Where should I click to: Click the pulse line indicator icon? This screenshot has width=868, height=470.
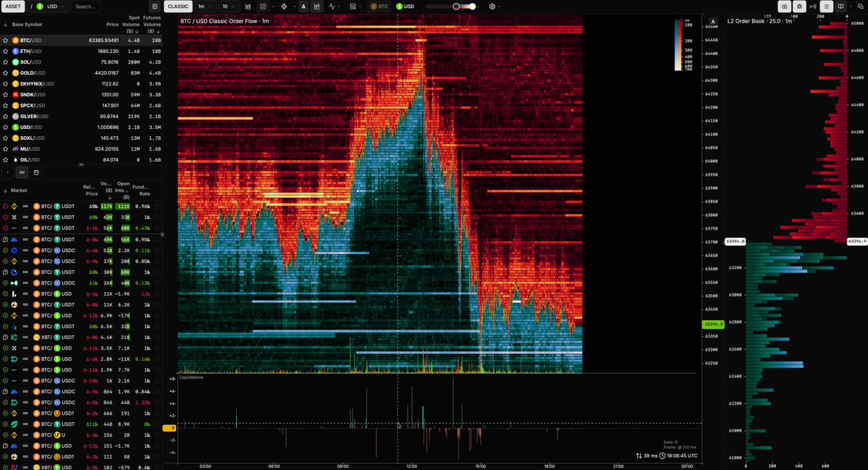click(x=332, y=7)
